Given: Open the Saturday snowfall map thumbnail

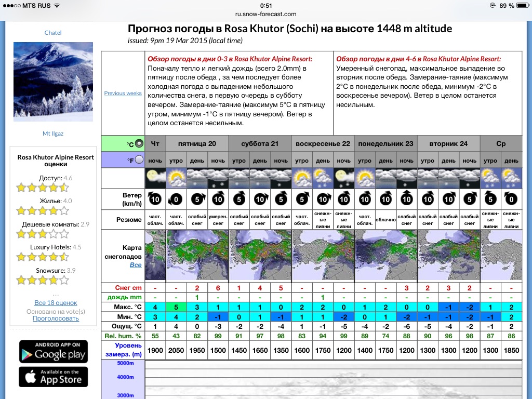Looking at the screenshot, I should coord(260,255).
